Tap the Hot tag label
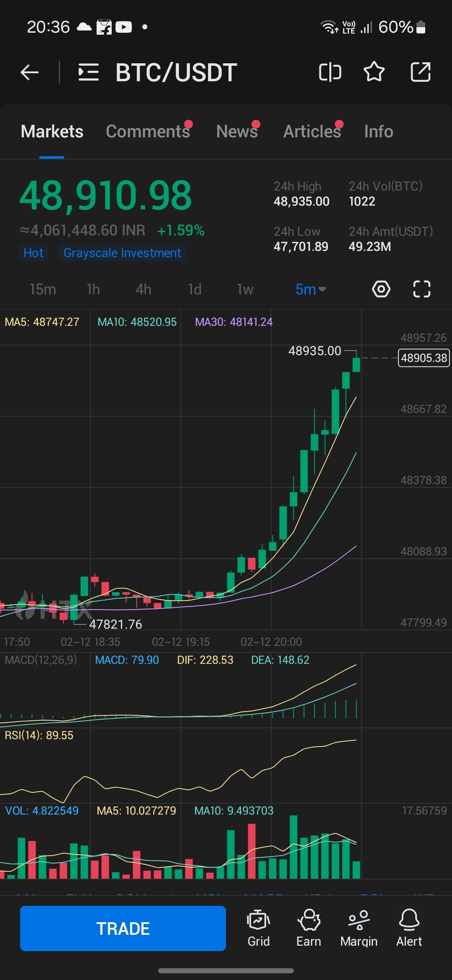The width and height of the screenshot is (452, 980). click(x=33, y=253)
